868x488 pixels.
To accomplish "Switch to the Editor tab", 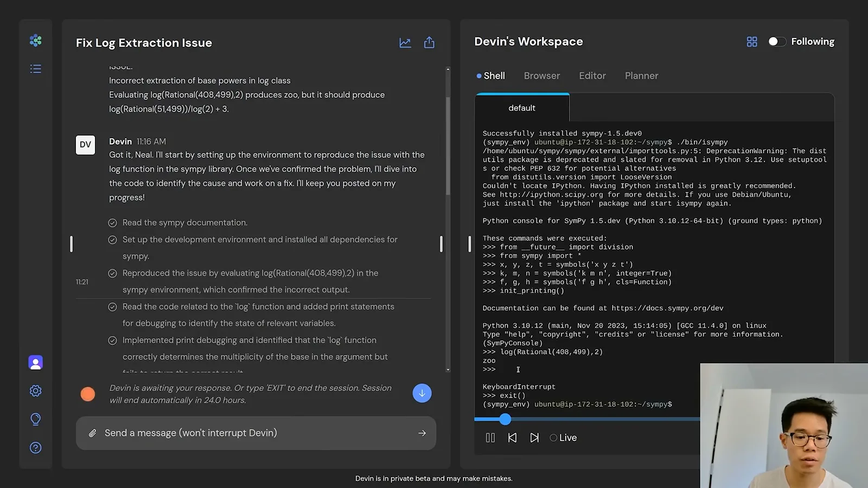I will (592, 76).
